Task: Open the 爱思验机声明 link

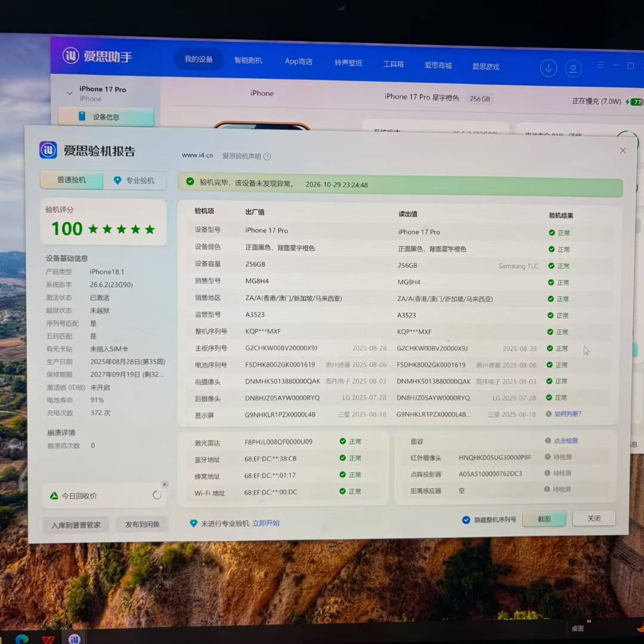Action: click(241, 156)
